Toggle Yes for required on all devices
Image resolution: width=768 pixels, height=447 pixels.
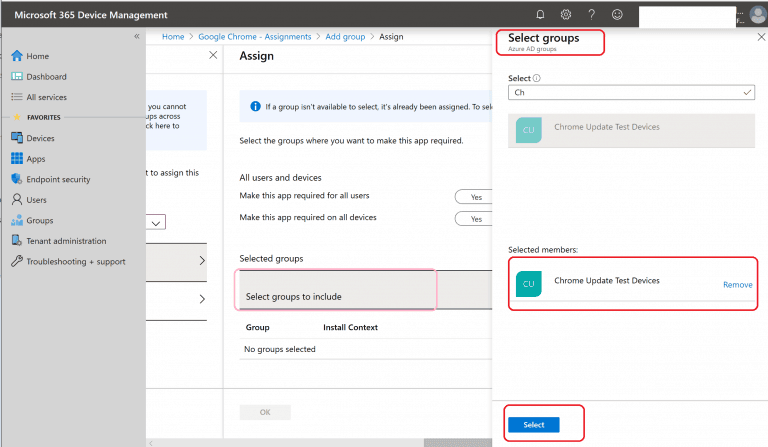click(x=474, y=219)
